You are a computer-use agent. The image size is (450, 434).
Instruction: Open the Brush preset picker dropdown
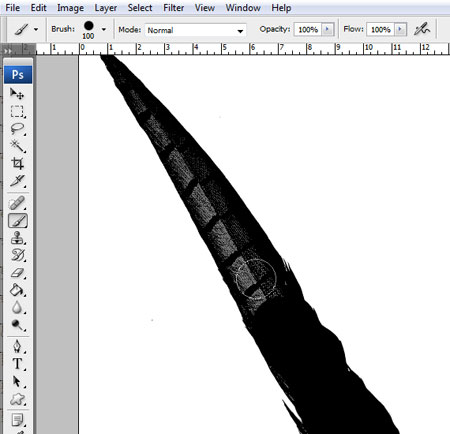104,29
